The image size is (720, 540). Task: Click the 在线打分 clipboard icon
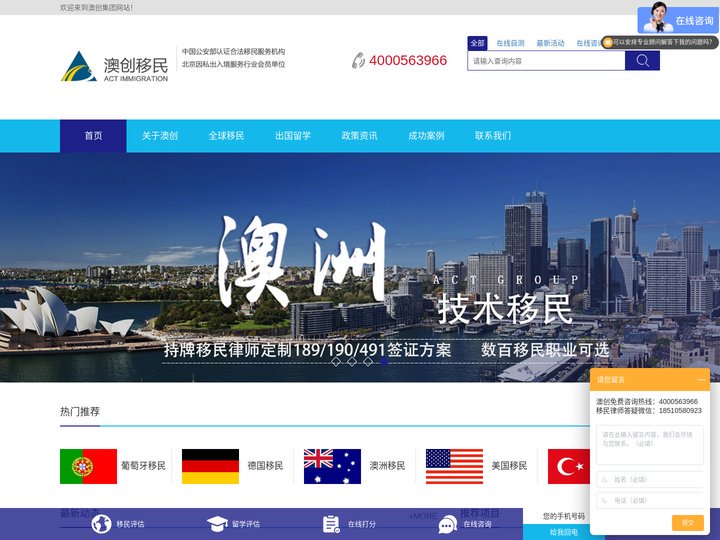click(x=331, y=524)
